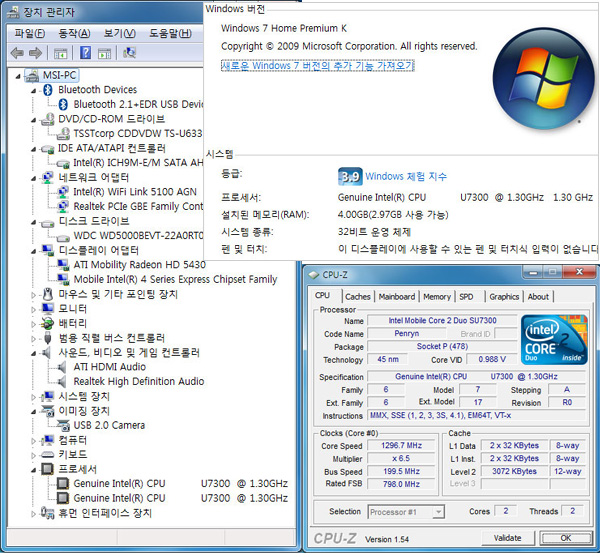Image resolution: width=600 pixels, height=557 pixels.
Task: Click the scan for hardware changes icon
Action: tap(129, 53)
